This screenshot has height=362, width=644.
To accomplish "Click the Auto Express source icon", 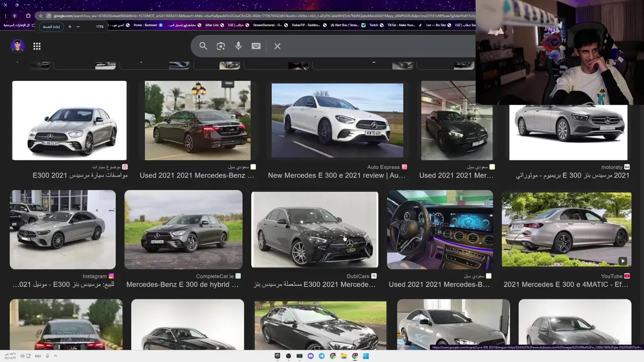I will click(404, 167).
